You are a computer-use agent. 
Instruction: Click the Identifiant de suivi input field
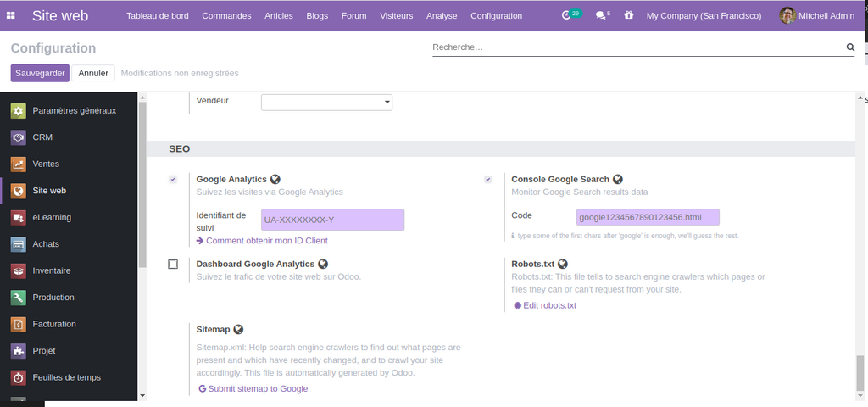(332, 220)
